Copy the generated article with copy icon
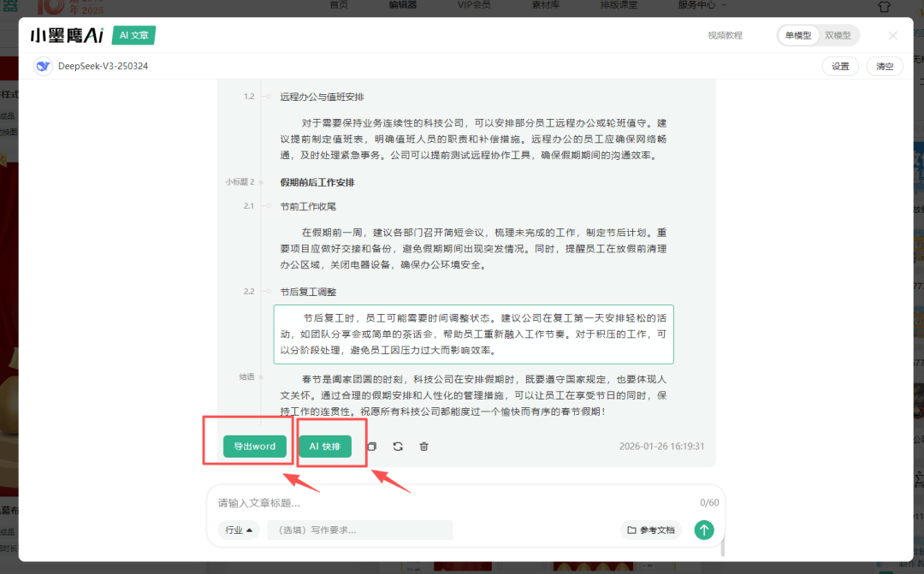This screenshot has height=574, width=924. 371,447
